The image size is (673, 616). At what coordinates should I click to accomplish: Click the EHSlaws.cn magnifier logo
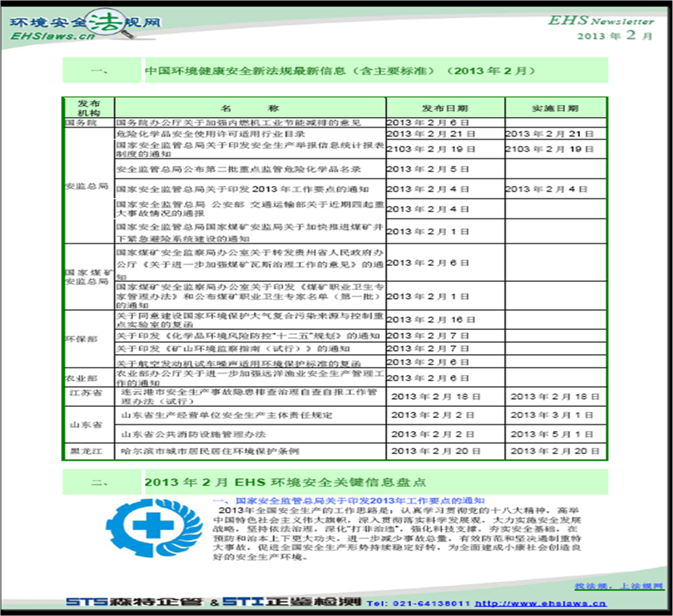pyautogui.click(x=85, y=26)
